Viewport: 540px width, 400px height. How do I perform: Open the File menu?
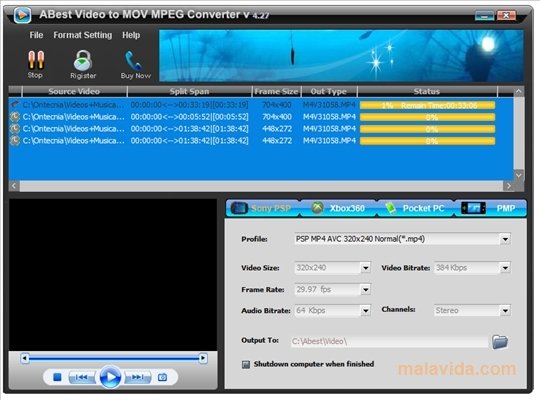click(36, 35)
